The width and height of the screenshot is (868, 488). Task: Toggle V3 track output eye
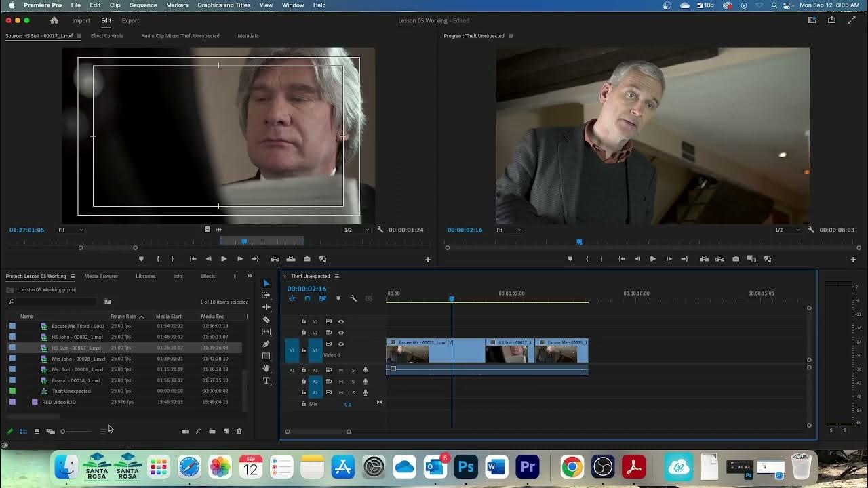(x=341, y=321)
